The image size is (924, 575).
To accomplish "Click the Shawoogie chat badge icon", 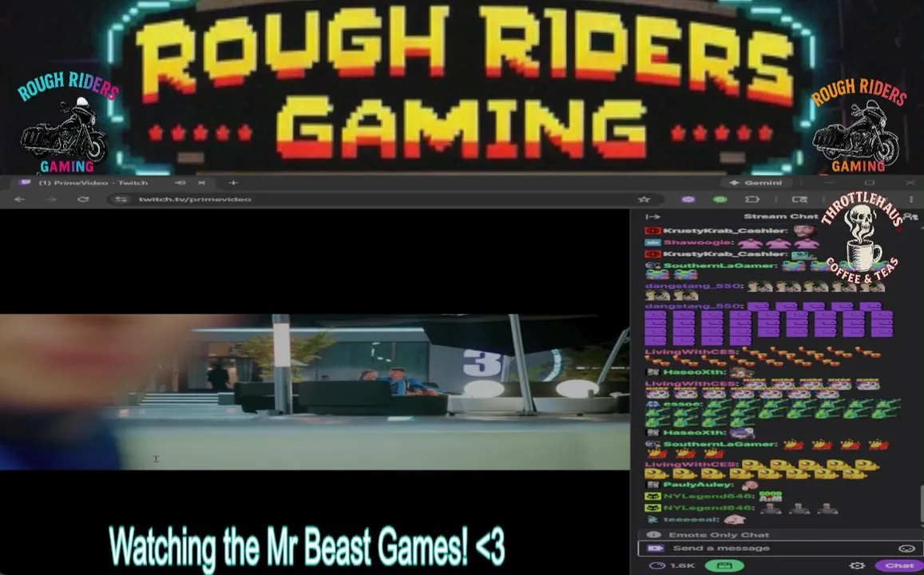I will click(x=652, y=242).
